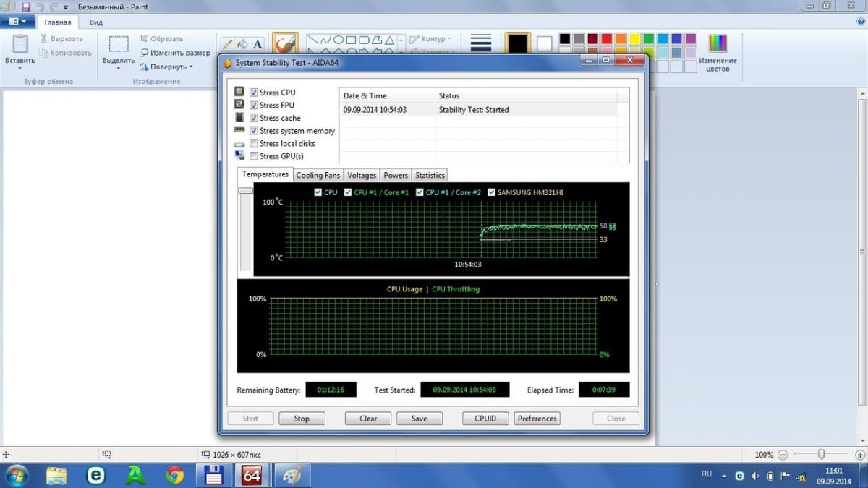Open the Paint file menu button

coord(17,22)
